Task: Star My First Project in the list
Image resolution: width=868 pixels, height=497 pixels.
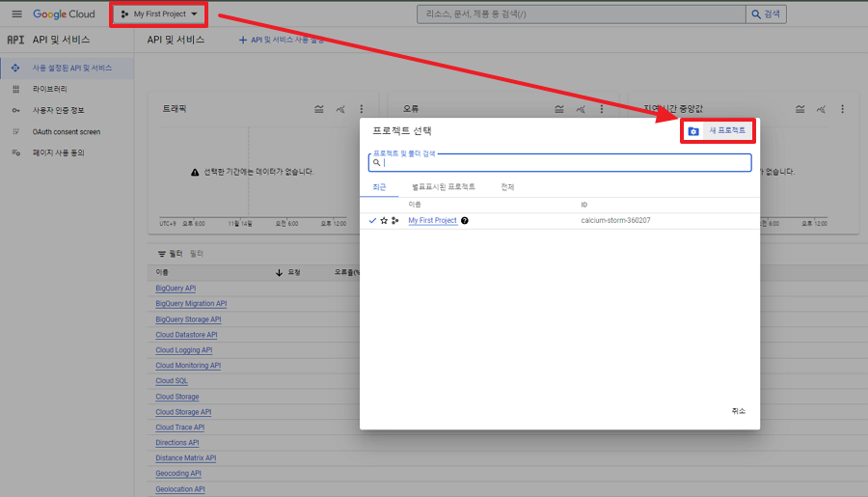Action: (384, 221)
